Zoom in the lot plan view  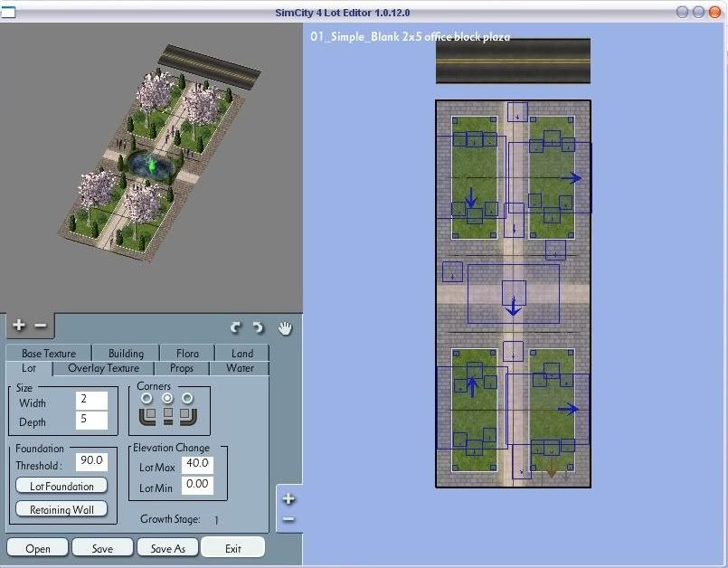tap(288, 498)
